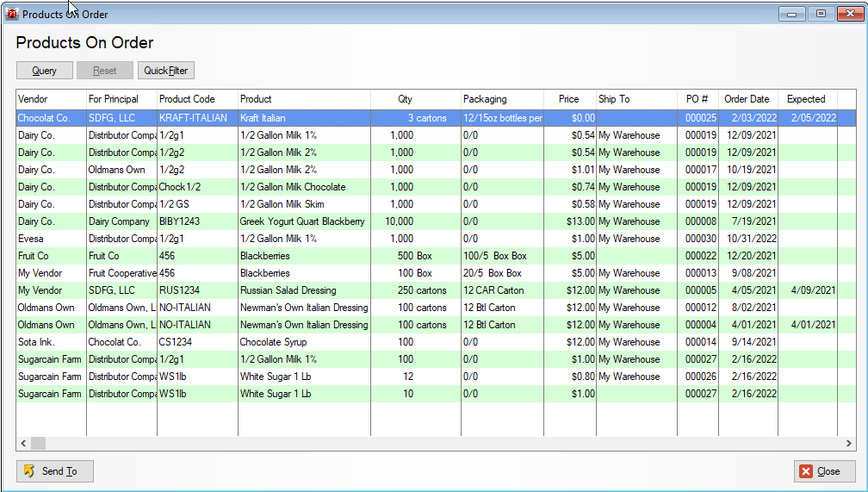
Task: Click order date 9/08/2021
Action: 748,273
